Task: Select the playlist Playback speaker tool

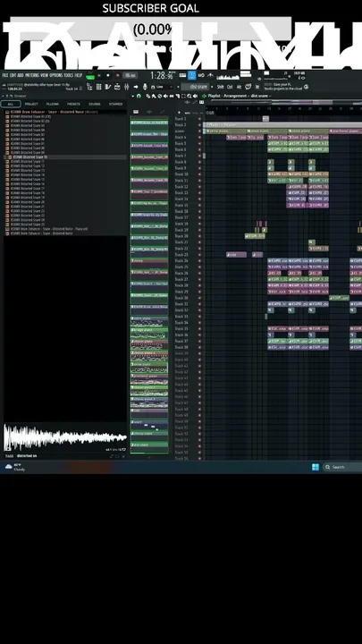Action: (195, 96)
